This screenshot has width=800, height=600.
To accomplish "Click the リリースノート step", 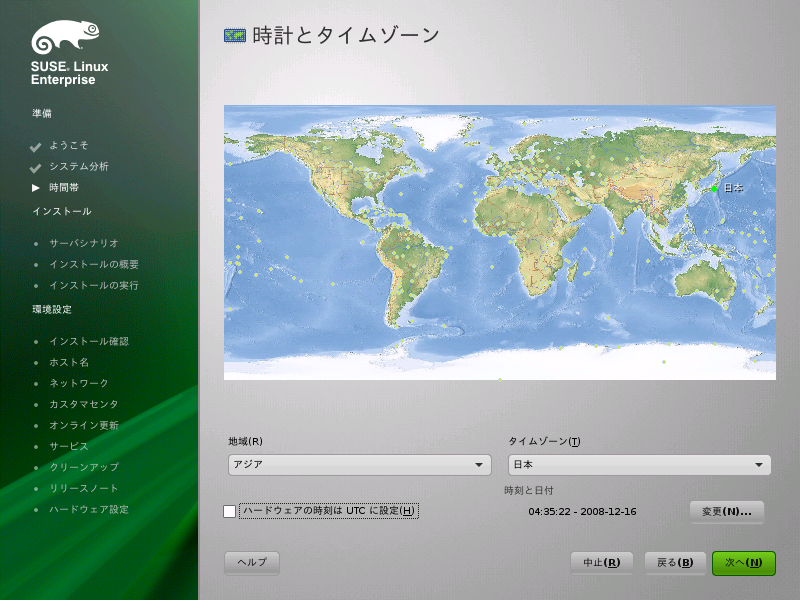I will 84,488.
